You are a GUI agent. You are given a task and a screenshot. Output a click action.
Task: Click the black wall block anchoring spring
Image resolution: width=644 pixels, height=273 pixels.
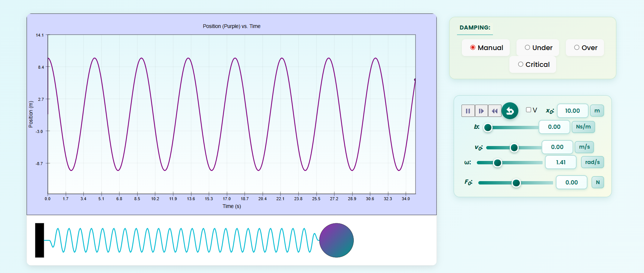tap(40, 240)
